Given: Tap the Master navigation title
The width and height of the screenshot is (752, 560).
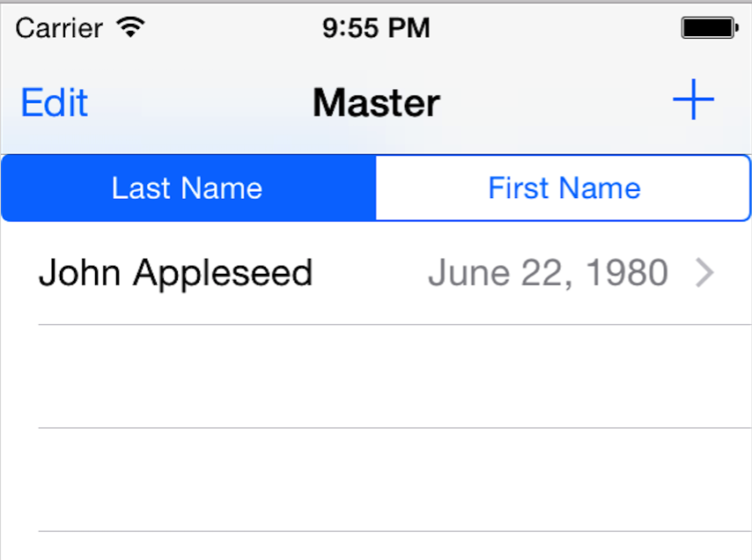Looking at the screenshot, I should point(376,103).
